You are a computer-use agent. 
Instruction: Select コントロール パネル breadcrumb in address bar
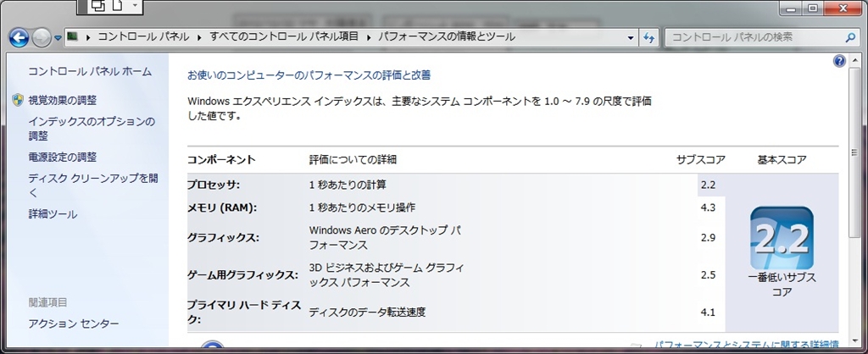(x=143, y=37)
